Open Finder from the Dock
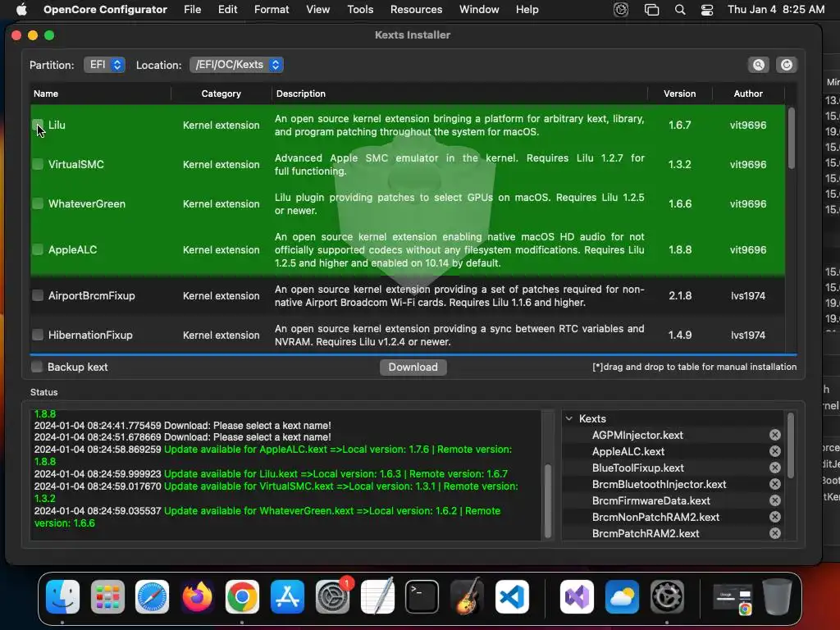 pos(62,596)
